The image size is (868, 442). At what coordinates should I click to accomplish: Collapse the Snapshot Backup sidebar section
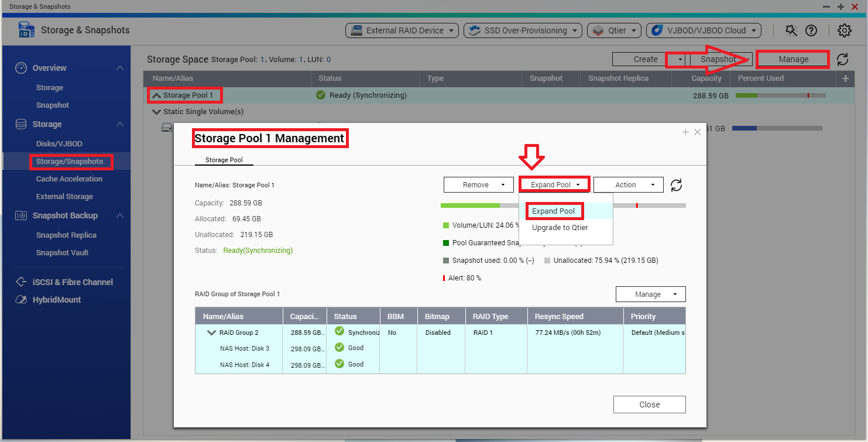pyautogui.click(x=120, y=215)
